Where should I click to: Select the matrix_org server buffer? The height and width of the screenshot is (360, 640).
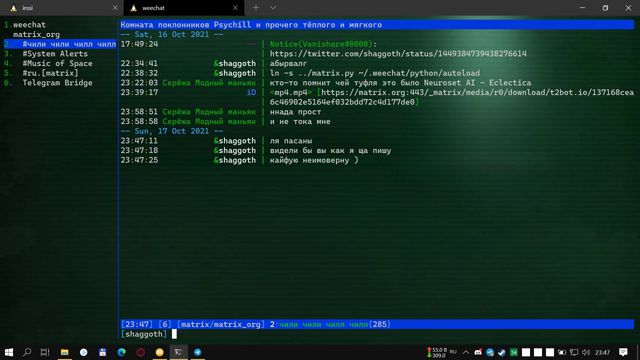coord(36,35)
